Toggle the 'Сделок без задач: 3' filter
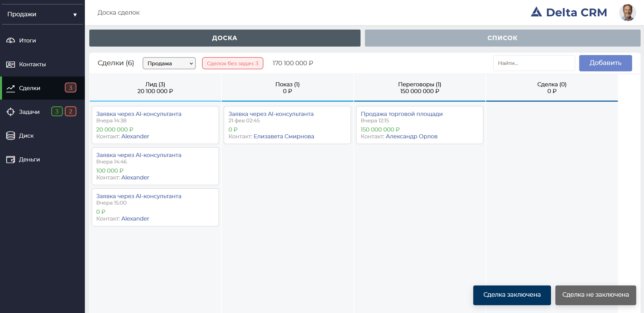Screen dimensions: 644x313 233,63
